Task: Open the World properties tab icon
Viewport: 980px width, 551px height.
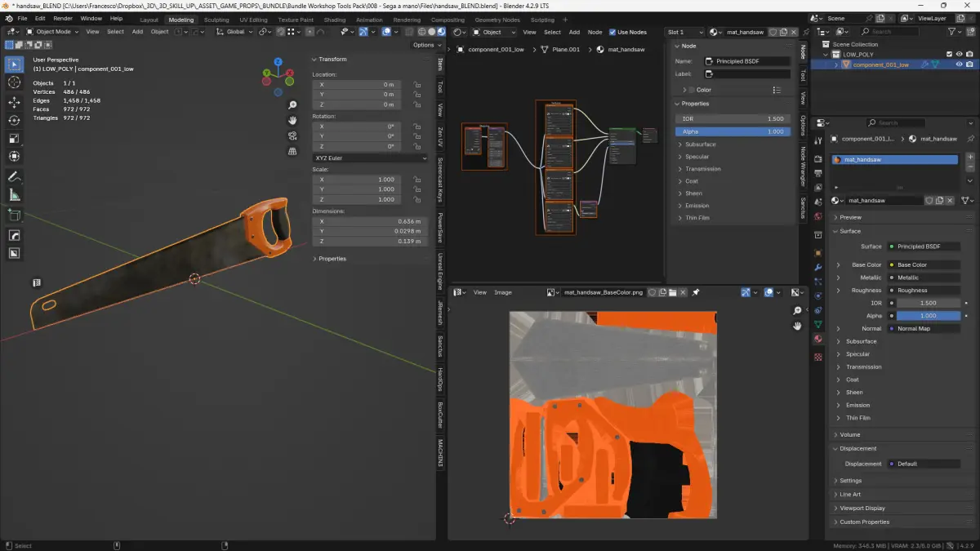Action: [818, 218]
